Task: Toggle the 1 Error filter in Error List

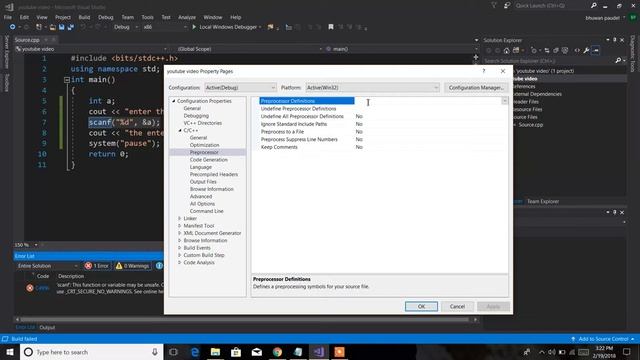Action: click(x=97, y=266)
